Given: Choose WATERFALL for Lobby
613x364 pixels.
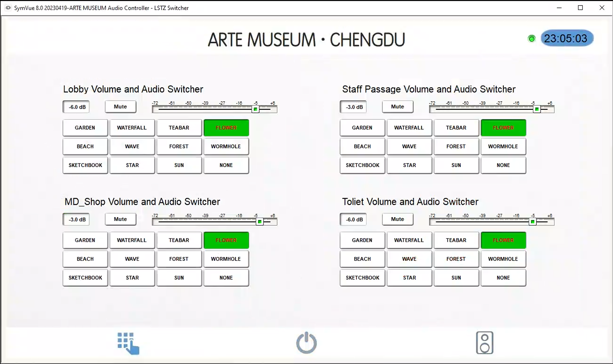Looking at the screenshot, I should point(132,128).
